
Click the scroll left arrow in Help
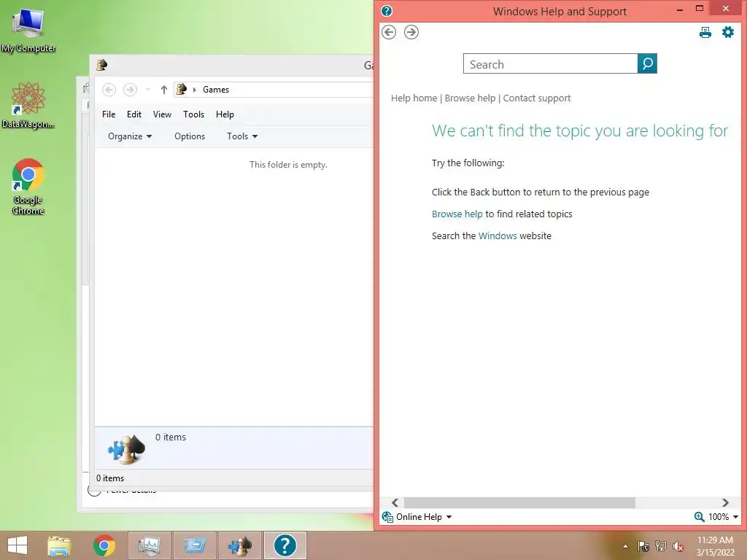[395, 502]
